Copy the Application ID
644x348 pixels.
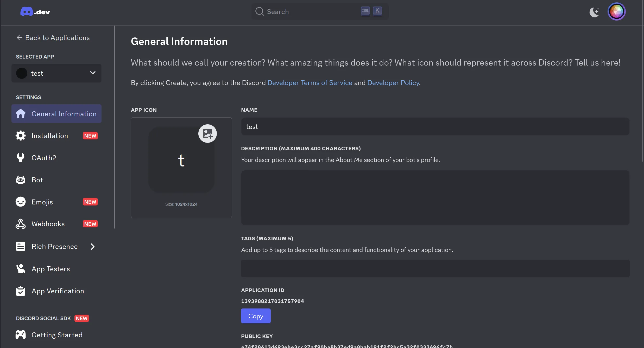click(256, 316)
